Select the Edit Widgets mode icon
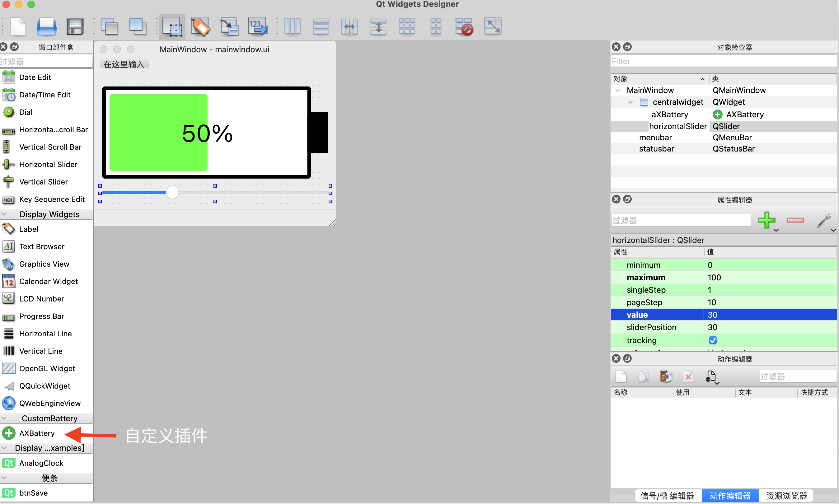The width and height of the screenshot is (839, 504). (x=172, y=26)
